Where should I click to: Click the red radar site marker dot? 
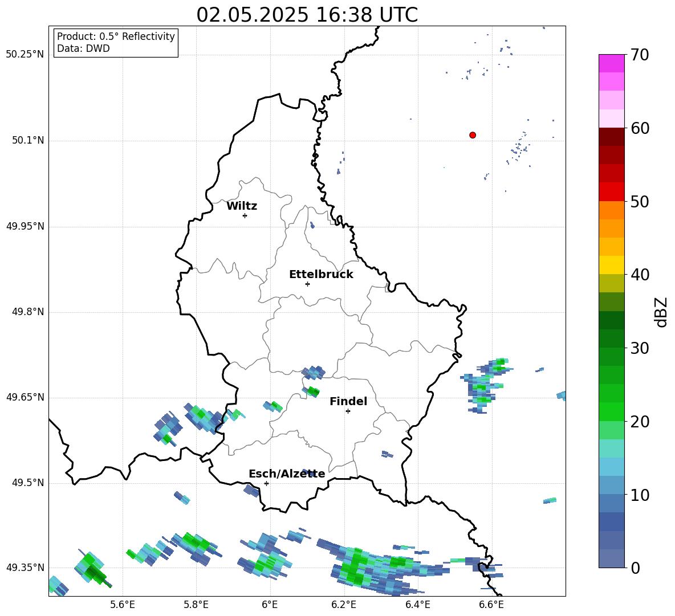tap(473, 135)
